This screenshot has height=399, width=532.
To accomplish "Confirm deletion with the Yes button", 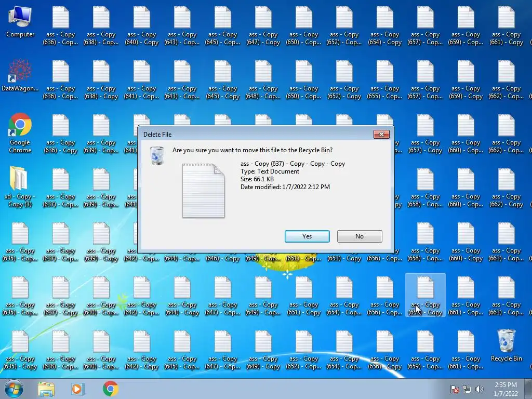I will [307, 236].
